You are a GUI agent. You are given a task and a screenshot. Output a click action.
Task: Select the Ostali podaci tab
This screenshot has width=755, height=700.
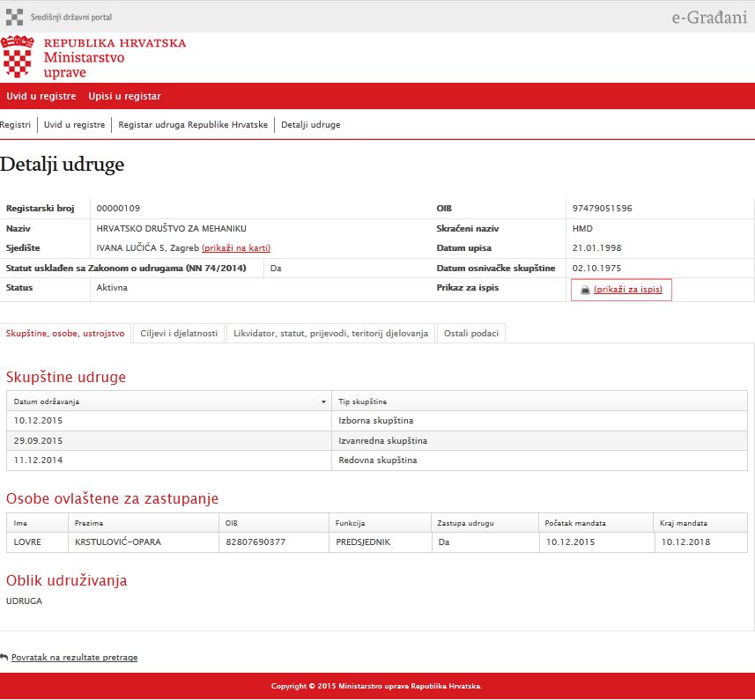pyautogui.click(x=470, y=334)
